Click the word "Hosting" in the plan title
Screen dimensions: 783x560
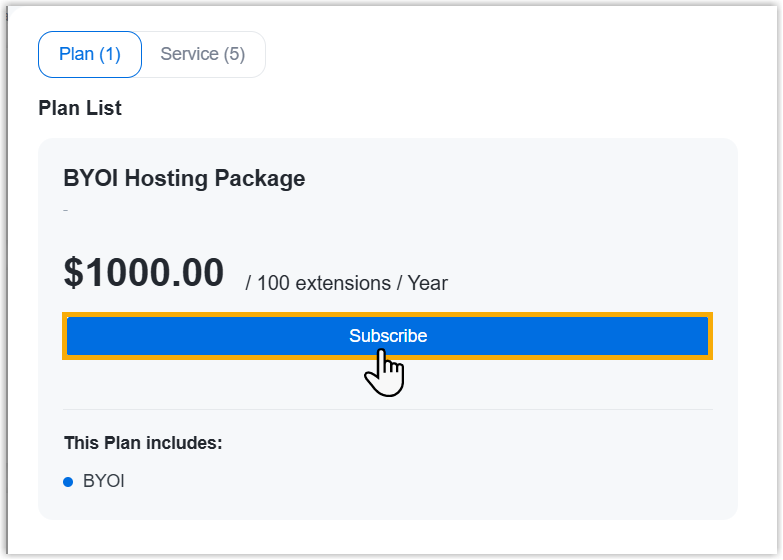(x=168, y=179)
